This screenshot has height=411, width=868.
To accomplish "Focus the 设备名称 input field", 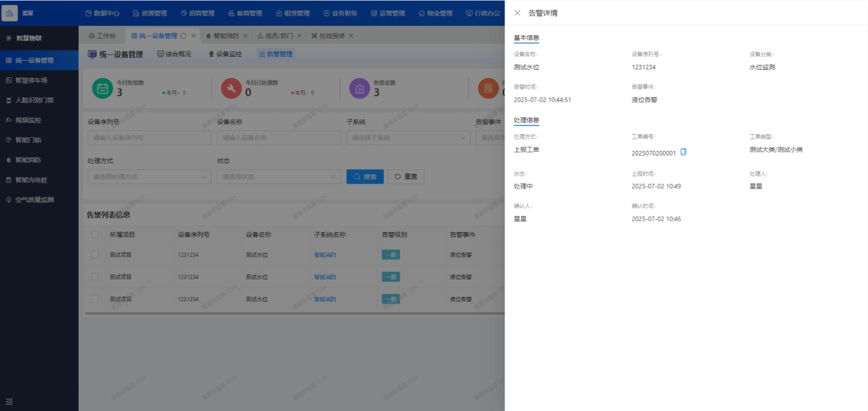I will (279, 138).
